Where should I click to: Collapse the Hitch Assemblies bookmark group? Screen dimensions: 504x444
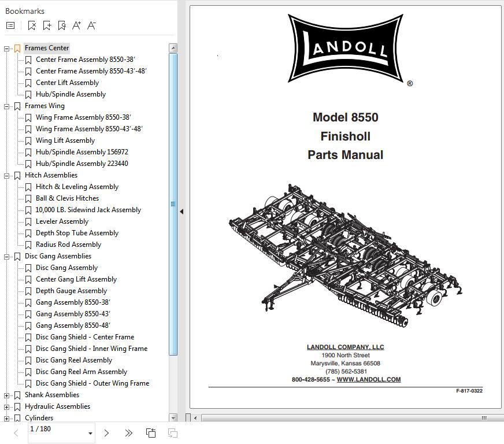6,176
